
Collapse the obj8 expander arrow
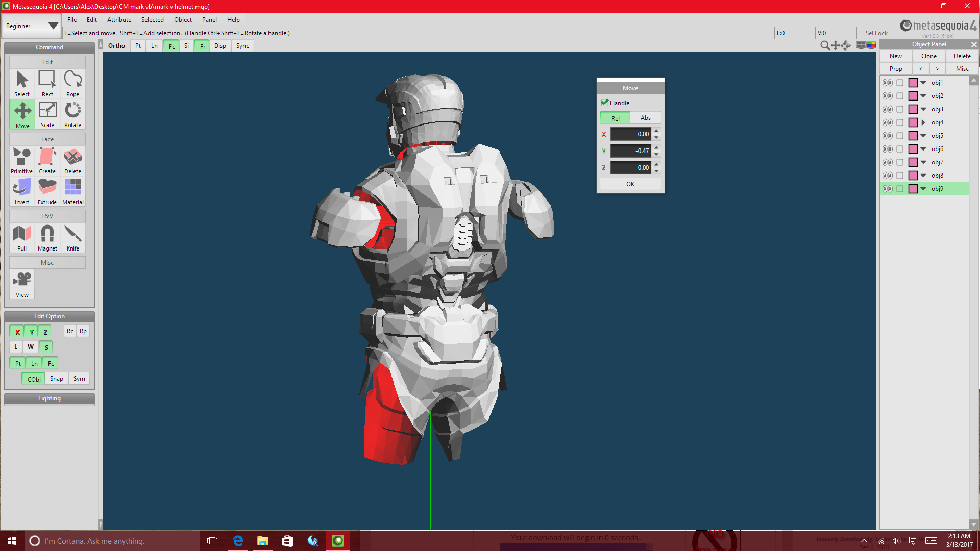coord(923,176)
